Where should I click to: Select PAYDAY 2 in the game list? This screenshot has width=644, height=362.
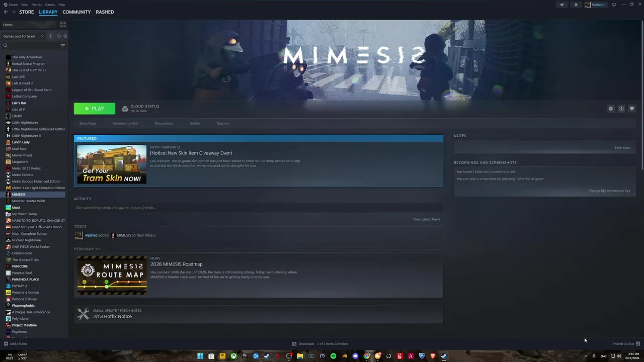tap(19, 286)
